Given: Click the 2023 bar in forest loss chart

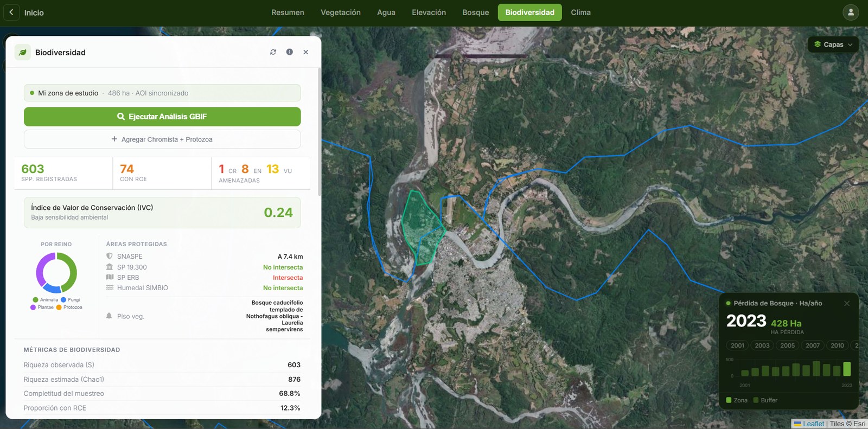Looking at the screenshot, I should pyautogui.click(x=847, y=369).
